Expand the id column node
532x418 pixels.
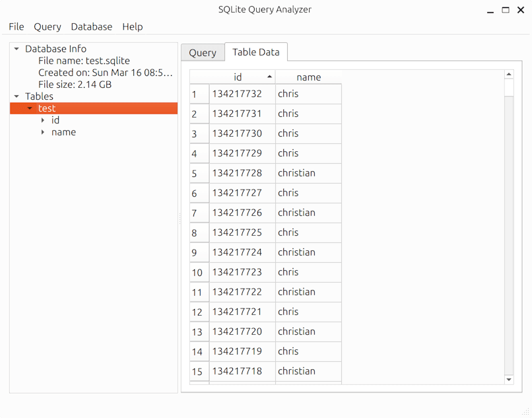(42, 120)
